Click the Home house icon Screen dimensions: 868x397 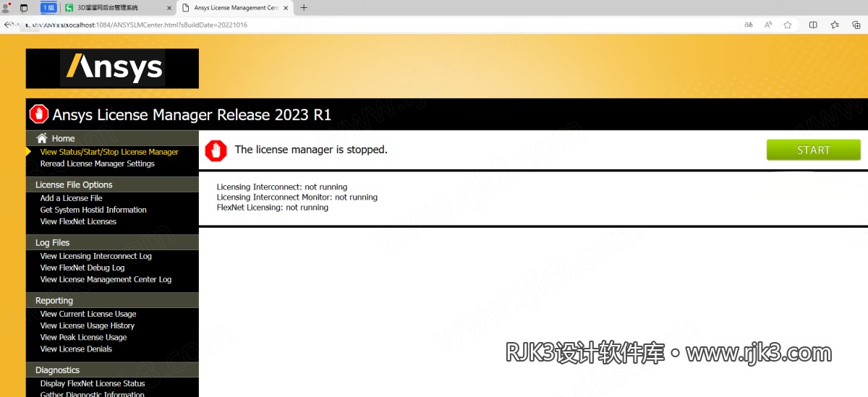[42, 138]
